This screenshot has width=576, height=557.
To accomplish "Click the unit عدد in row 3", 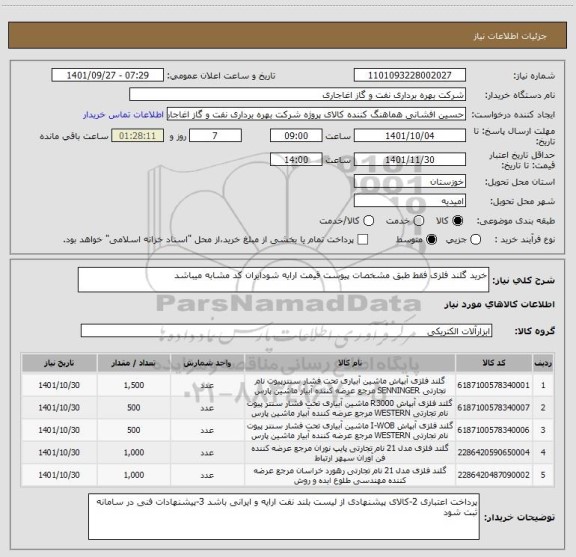I will pos(207,430).
